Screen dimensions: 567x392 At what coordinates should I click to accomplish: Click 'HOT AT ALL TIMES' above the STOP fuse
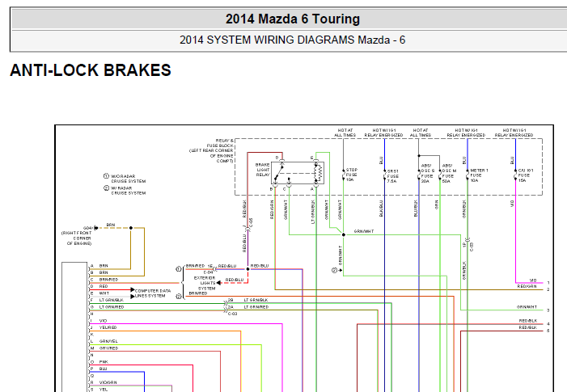click(x=345, y=133)
